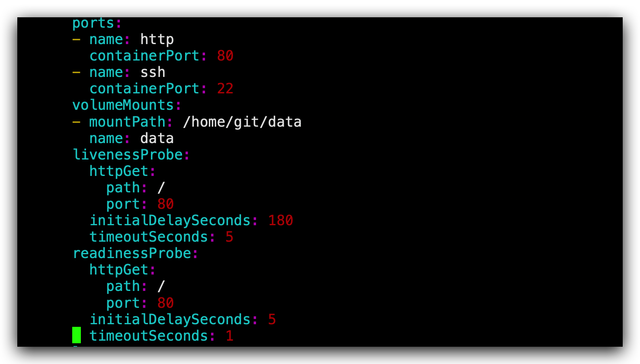Click the "readinessProbe" key

pos(132,253)
